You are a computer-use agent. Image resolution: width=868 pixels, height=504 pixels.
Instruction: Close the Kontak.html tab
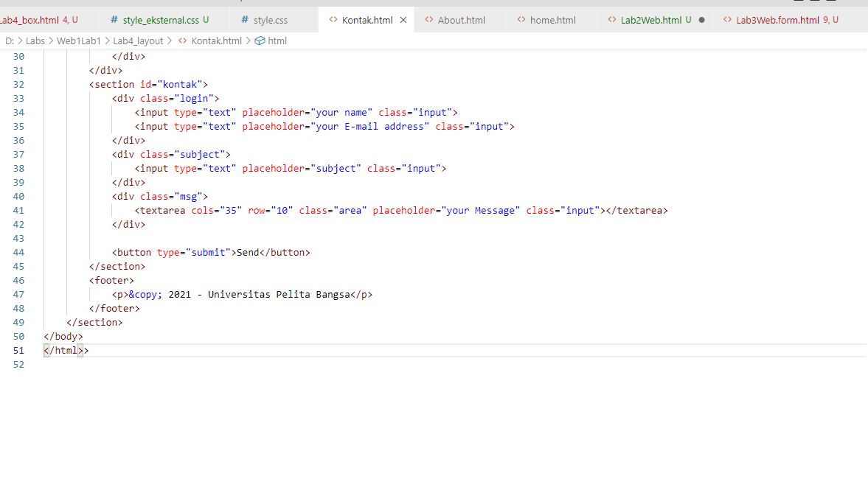tap(403, 21)
